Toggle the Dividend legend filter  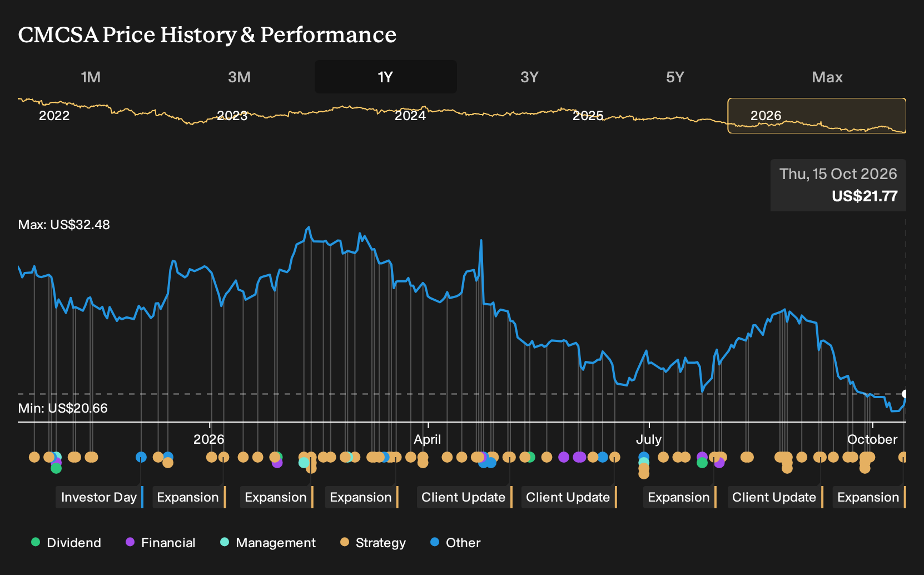click(66, 543)
